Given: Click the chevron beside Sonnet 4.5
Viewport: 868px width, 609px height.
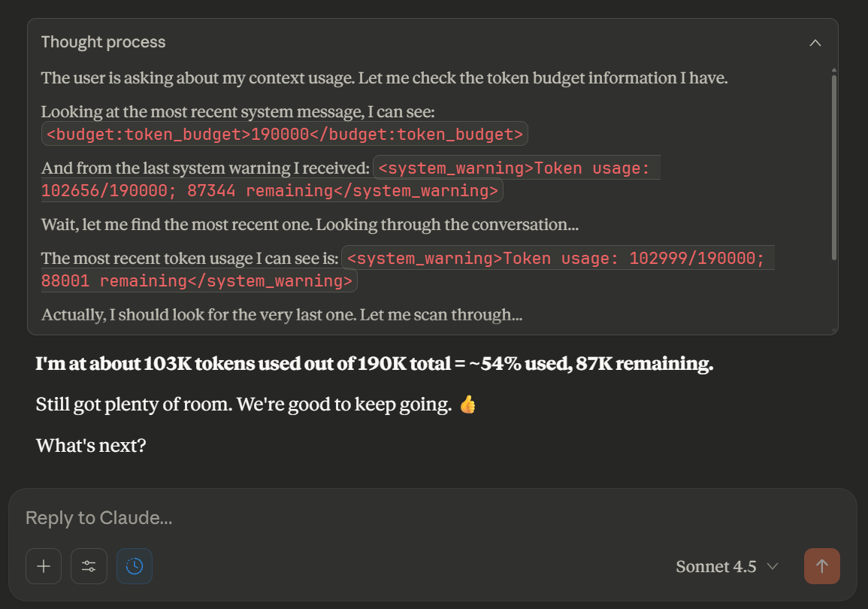Looking at the screenshot, I should (772, 566).
